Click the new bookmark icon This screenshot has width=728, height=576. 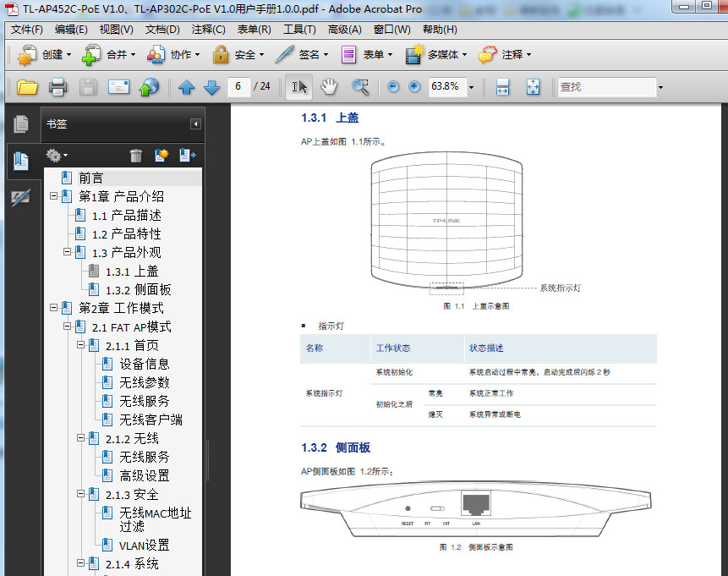point(161,155)
